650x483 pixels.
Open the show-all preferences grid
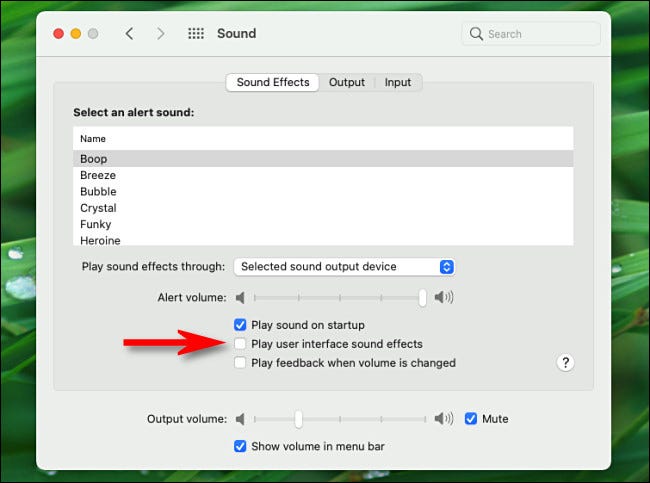(x=196, y=34)
